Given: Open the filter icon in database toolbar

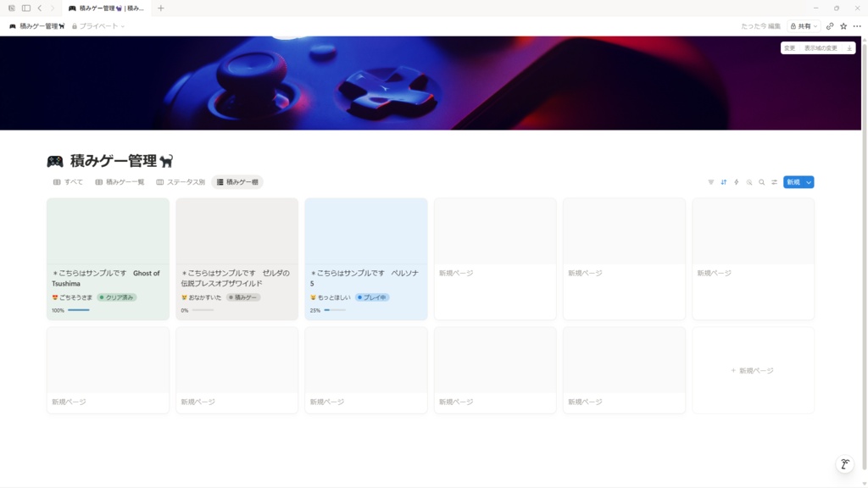Looking at the screenshot, I should (x=711, y=182).
